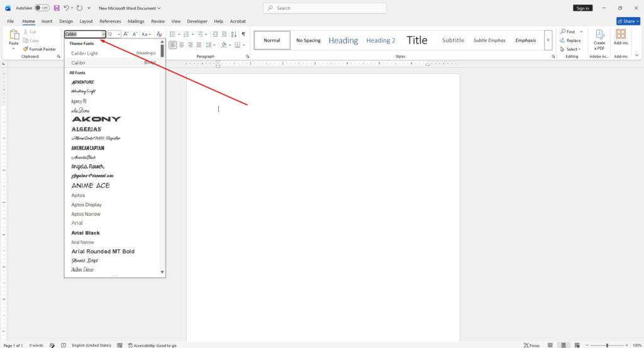The height and width of the screenshot is (348, 644).
Task: Open the font name dropdown arrow
Action: [x=104, y=34]
